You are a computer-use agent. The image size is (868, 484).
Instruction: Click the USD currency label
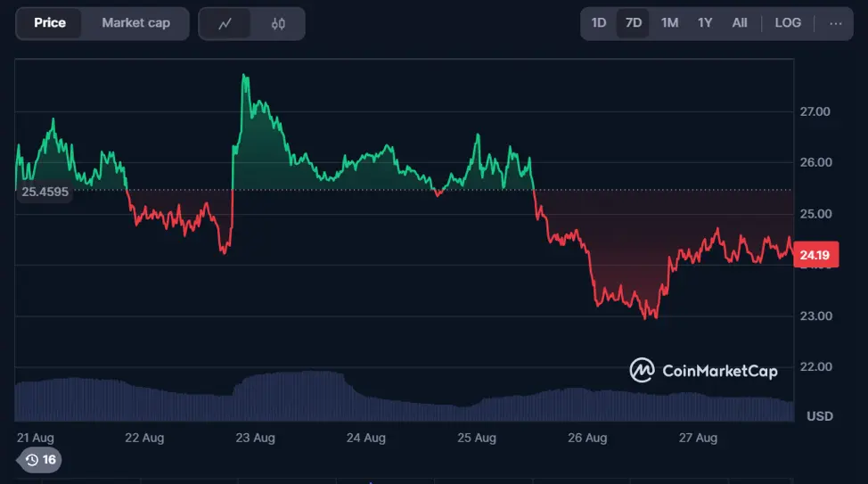coord(819,416)
